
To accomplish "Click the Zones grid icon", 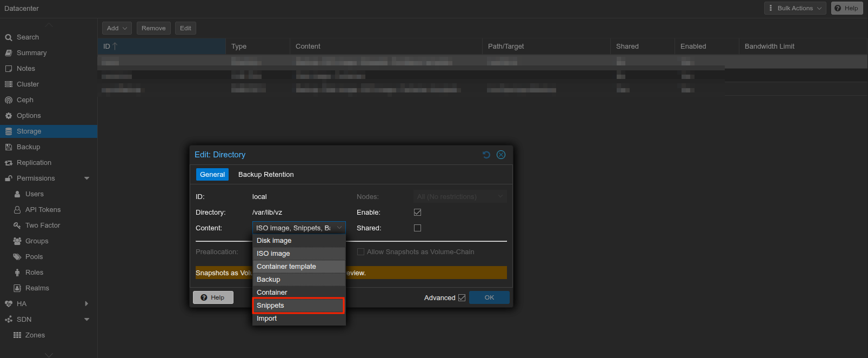I will click(17, 335).
